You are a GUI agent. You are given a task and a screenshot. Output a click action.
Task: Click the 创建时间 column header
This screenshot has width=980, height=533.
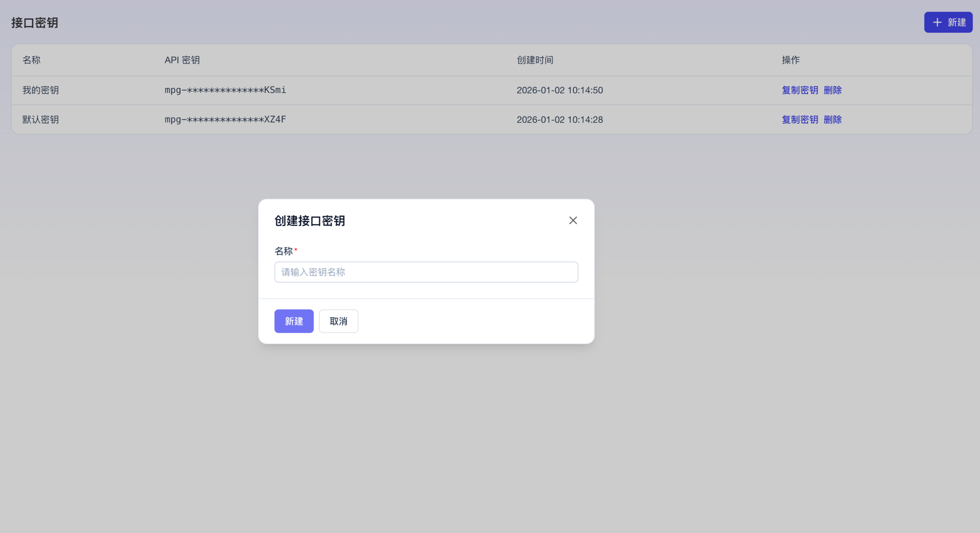tap(535, 60)
